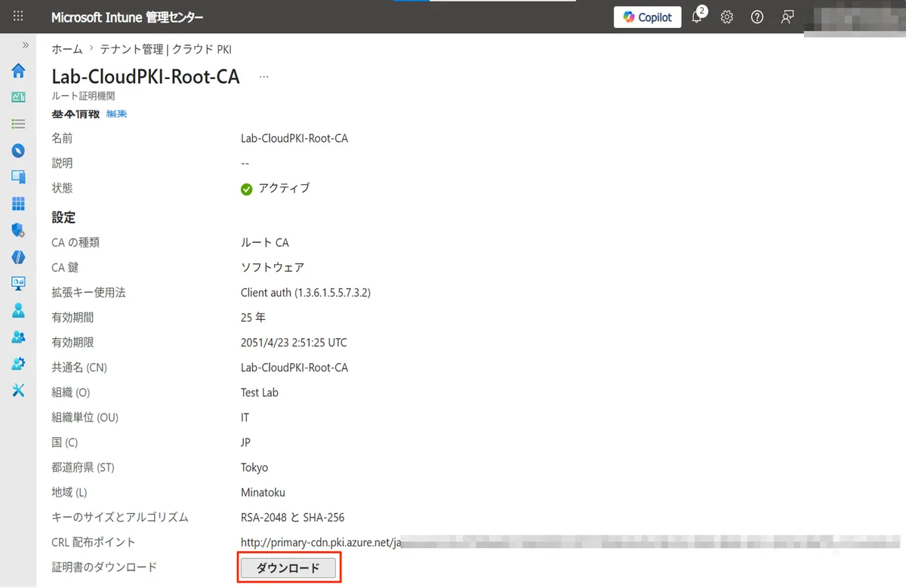Click the 編集 link next to 基本情報

click(x=116, y=114)
